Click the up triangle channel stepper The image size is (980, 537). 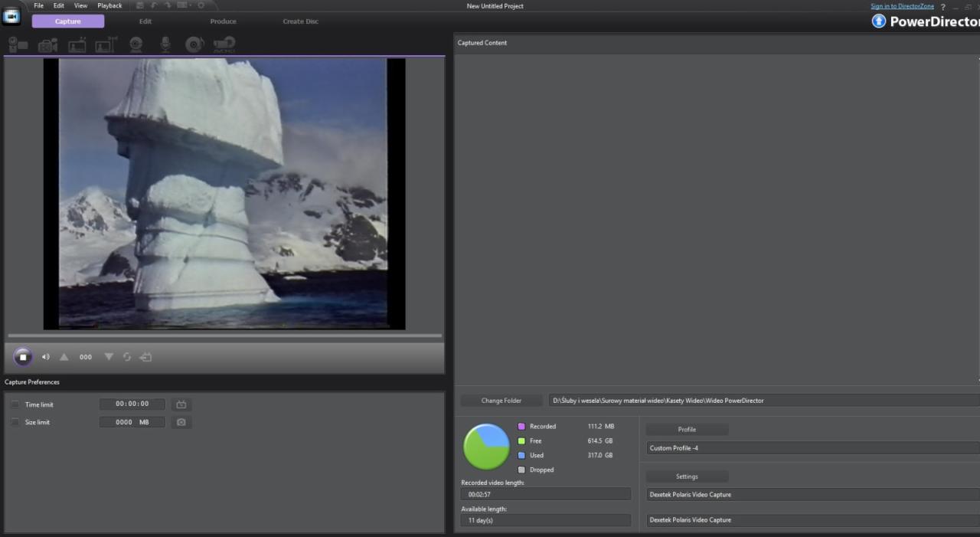click(x=64, y=357)
